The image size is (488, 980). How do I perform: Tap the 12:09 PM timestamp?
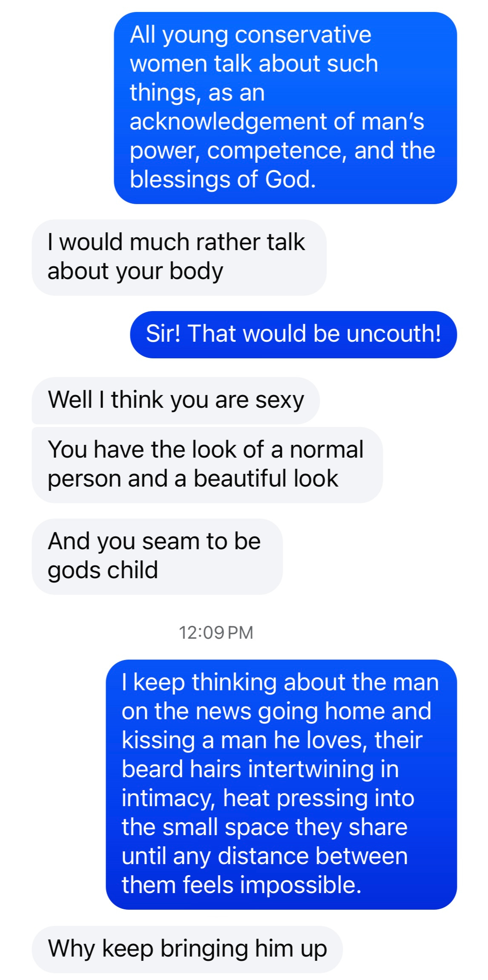[x=216, y=632]
